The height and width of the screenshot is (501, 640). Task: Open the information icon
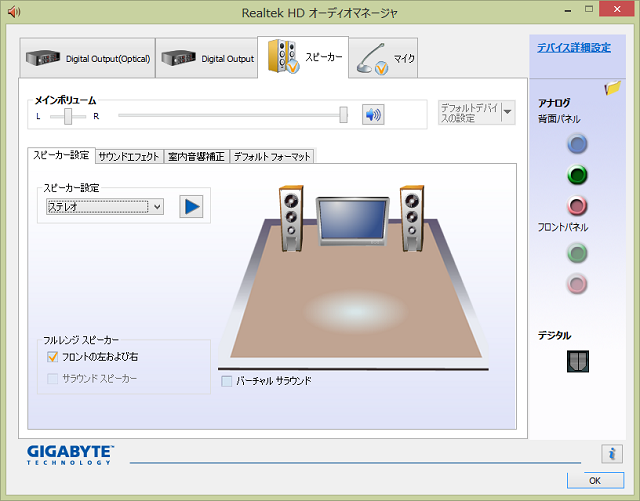click(x=612, y=453)
